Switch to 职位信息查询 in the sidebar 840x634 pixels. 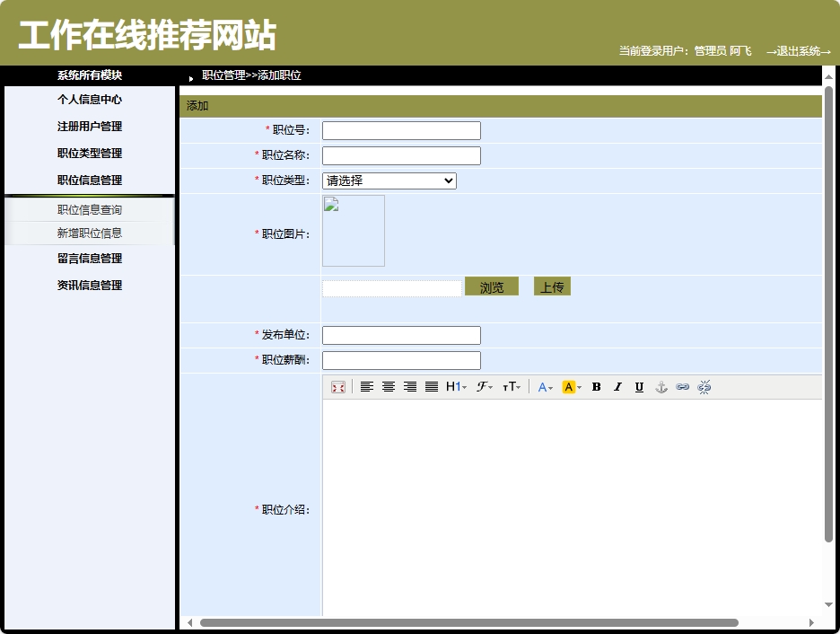(x=90, y=208)
